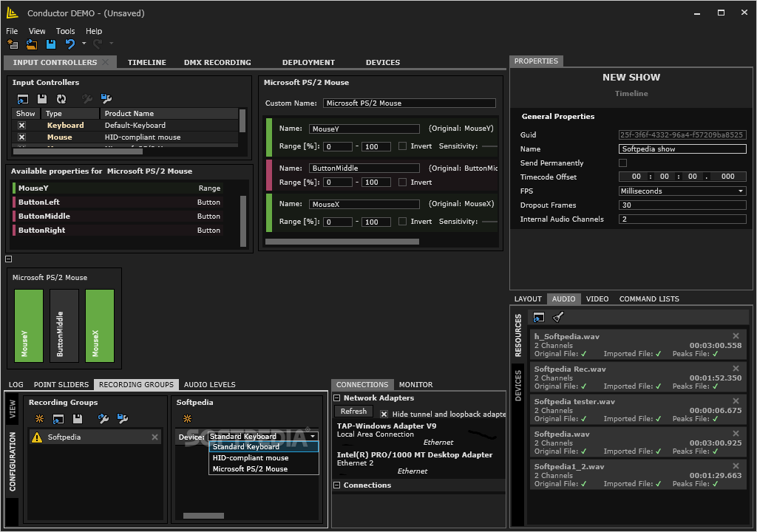757x532 pixels.
Task: Click the save icon in Recording Groups toolbar
Action: pos(77,418)
